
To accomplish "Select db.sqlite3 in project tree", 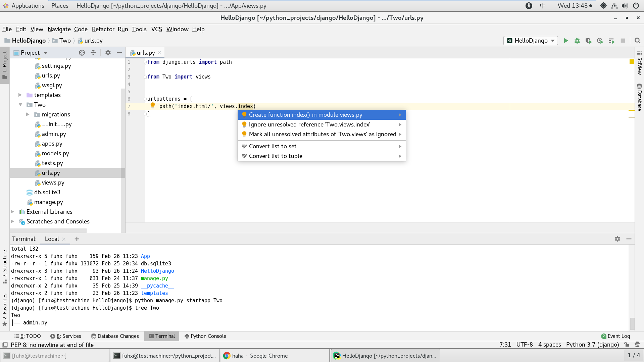I will [47, 192].
